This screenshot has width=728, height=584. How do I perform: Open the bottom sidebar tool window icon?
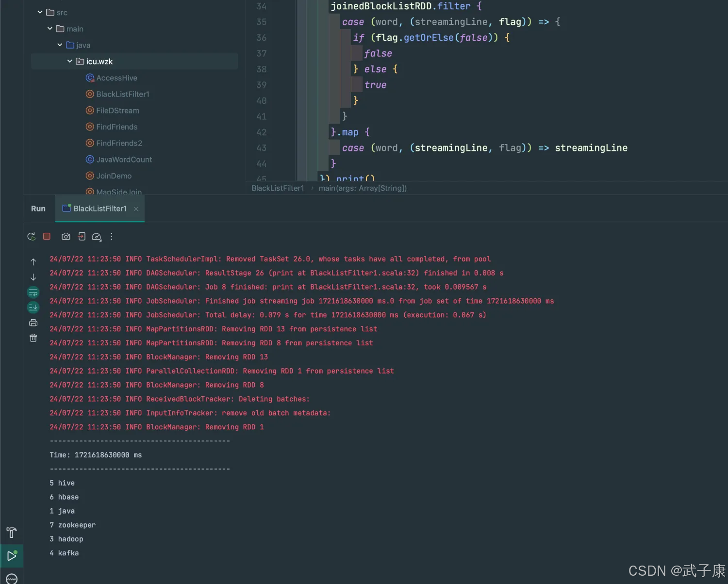pyautogui.click(x=12, y=579)
